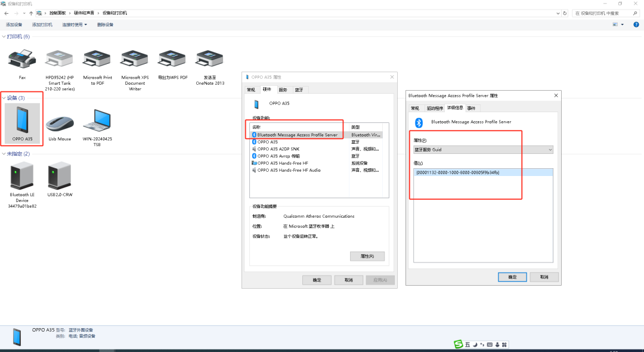Click the 属性(R) button
Viewport: 644px width, 352px height.
pyautogui.click(x=367, y=256)
